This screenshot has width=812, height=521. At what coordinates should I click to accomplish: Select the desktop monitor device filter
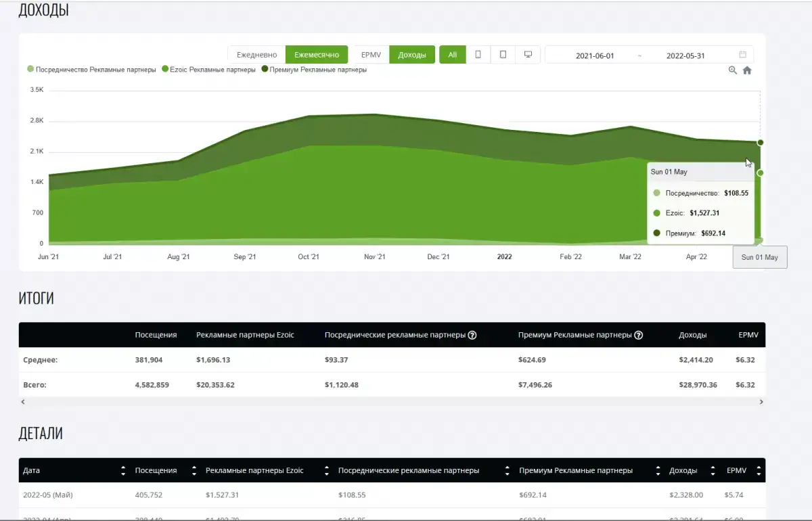[x=528, y=55]
